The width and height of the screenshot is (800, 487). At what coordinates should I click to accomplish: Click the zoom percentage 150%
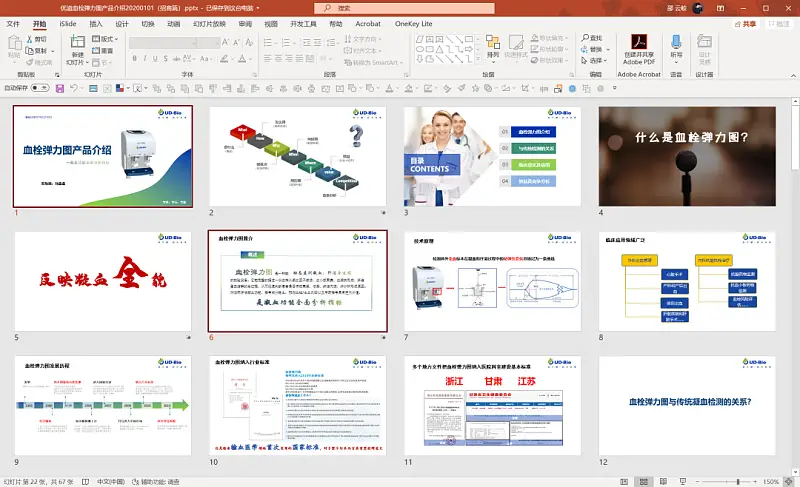tap(771, 481)
